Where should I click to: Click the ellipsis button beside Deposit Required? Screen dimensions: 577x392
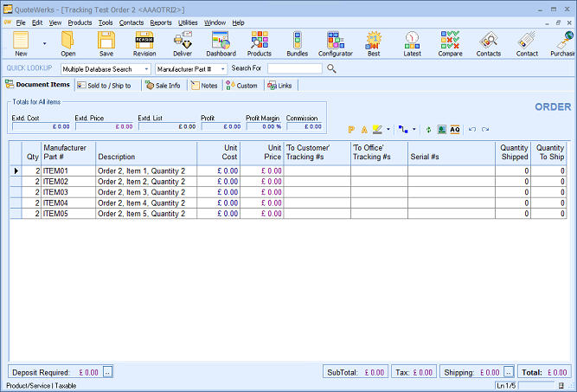click(x=108, y=372)
